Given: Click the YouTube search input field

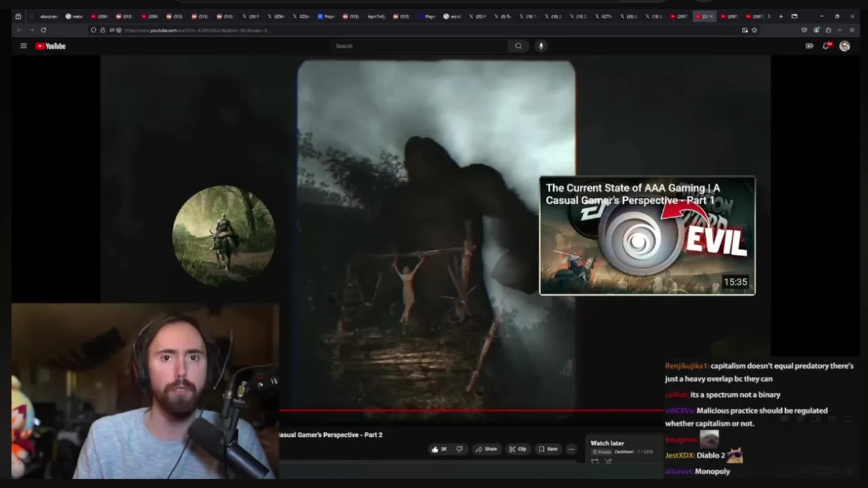Looking at the screenshot, I should pyautogui.click(x=420, y=46).
